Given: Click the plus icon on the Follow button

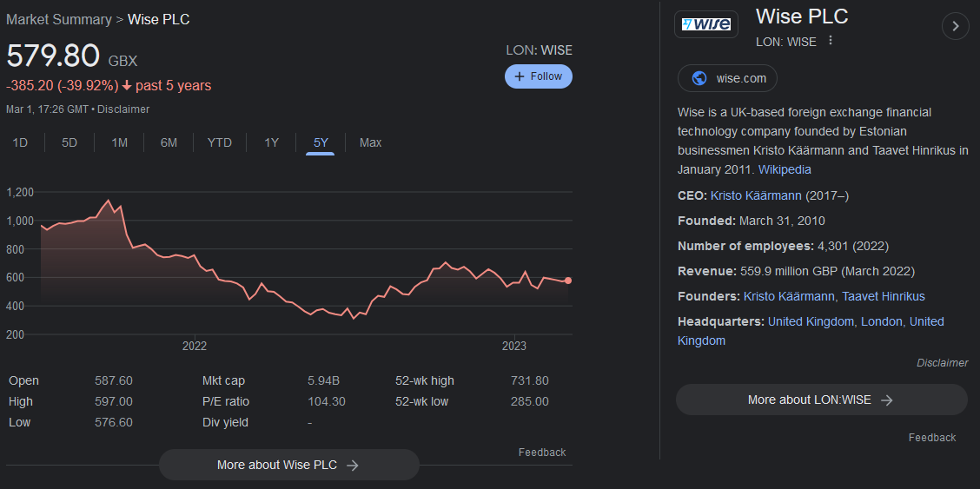Looking at the screenshot, I should [x=519, y=76].
